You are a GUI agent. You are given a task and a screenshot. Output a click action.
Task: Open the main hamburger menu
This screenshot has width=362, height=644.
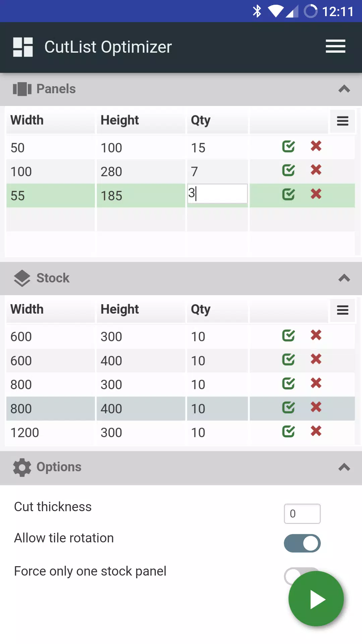pos(336,46)
